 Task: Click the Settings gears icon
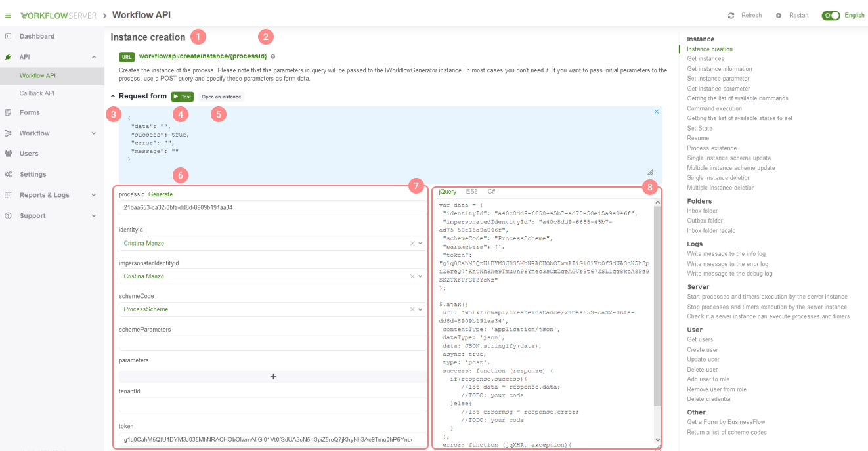(8, 175)
